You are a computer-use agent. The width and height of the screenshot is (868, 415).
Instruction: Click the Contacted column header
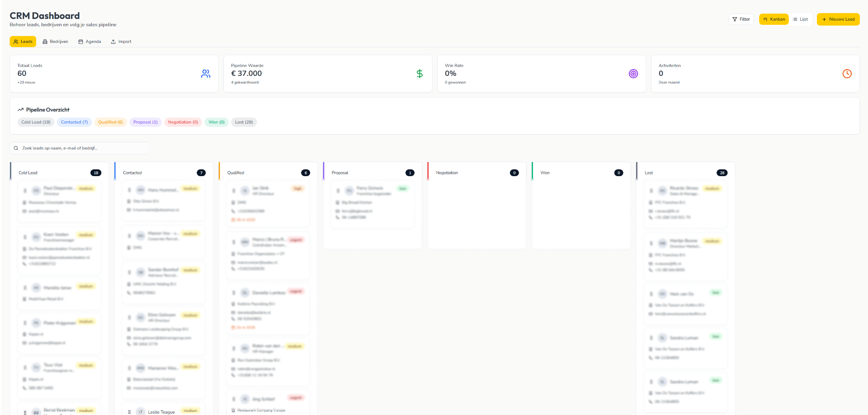pyautogui.click(x=132, y=173)
